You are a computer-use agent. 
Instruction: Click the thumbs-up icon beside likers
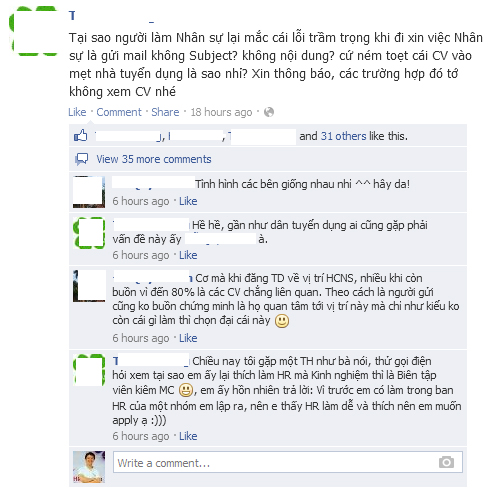[81, 136]
